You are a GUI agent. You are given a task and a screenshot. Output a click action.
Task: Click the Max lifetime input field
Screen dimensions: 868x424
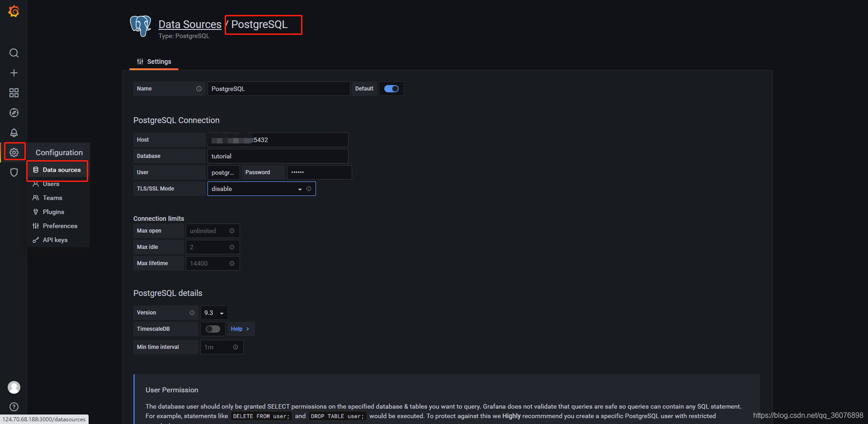click(212, 263)
